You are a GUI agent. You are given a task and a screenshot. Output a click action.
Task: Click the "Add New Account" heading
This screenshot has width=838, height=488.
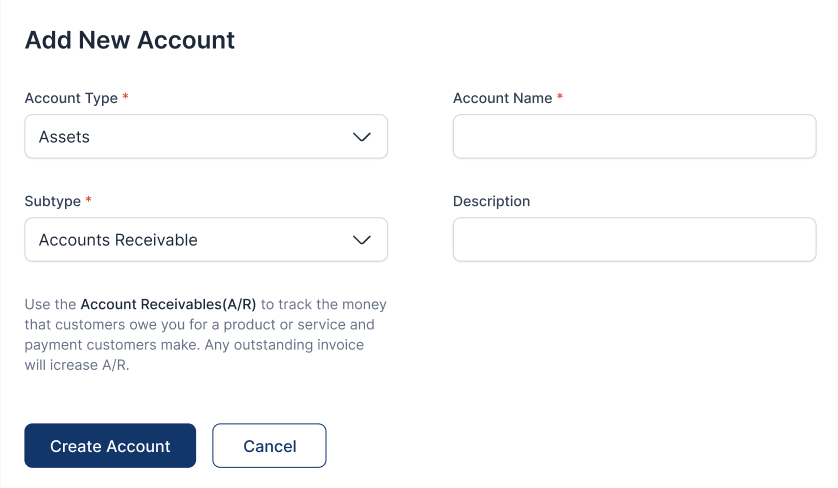point(129,40)
